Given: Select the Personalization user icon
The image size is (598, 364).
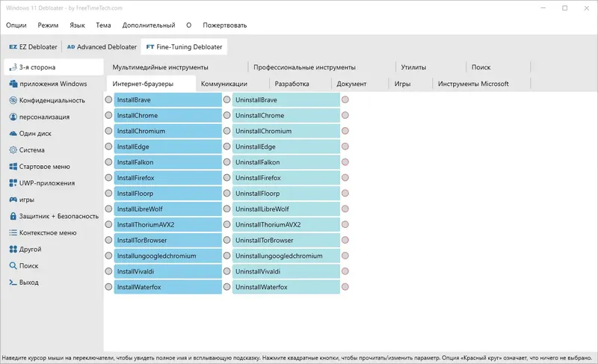Looking at the screenshot, I should (13, 117).
